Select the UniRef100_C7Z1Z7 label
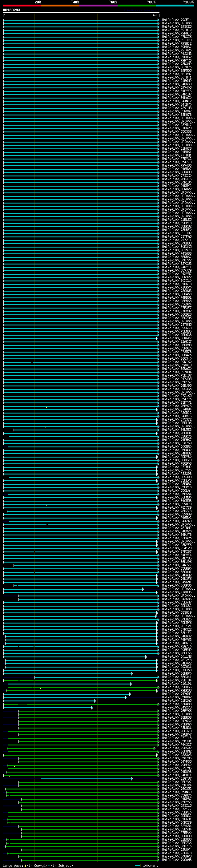 pos(176,809)
